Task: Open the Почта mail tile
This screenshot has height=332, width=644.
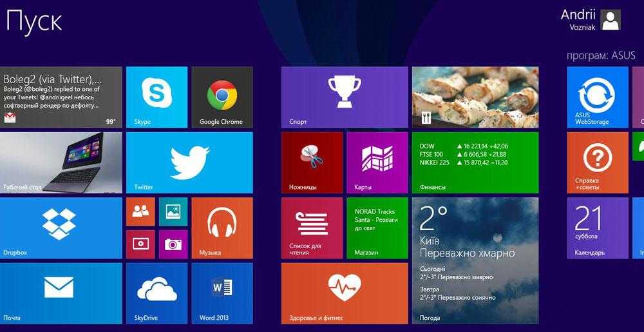Action: tap(61, 293)
